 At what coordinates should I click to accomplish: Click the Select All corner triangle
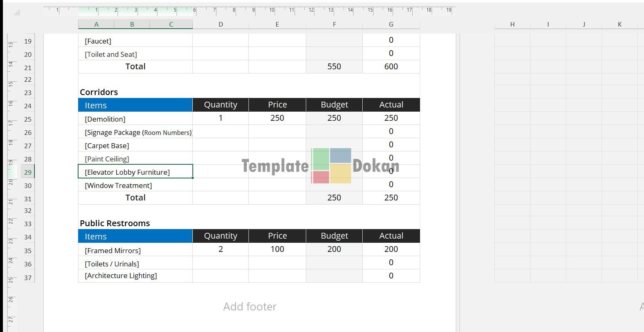click(17, 12)
